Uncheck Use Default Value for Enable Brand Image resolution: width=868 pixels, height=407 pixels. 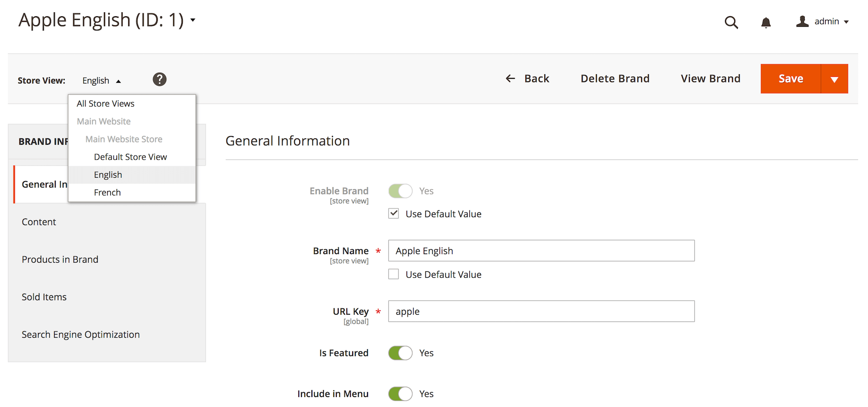click(x=393, y=213)
